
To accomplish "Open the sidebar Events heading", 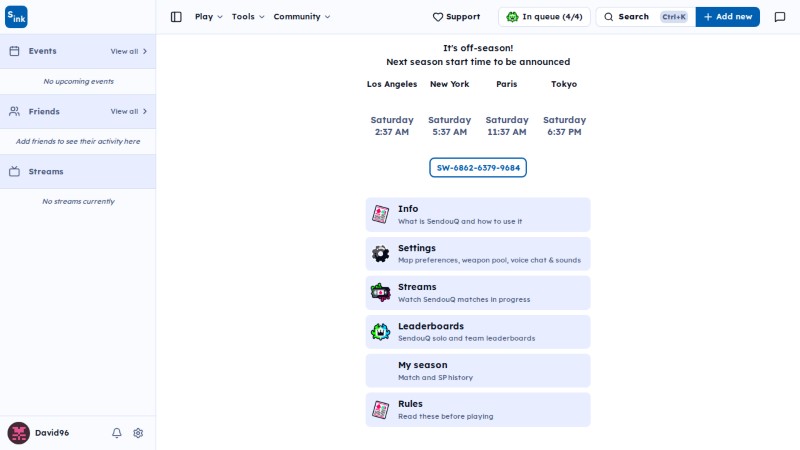I will click(x=42, y=51).
